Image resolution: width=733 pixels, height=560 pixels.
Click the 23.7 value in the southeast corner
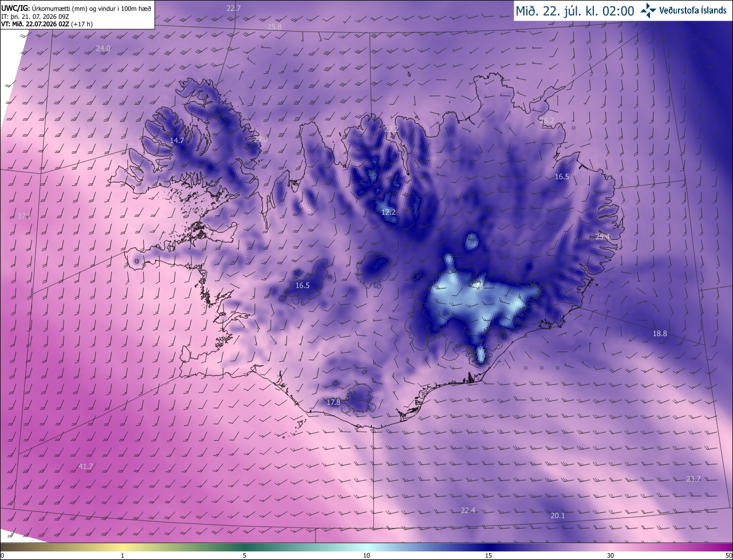[x=693, y=479]
